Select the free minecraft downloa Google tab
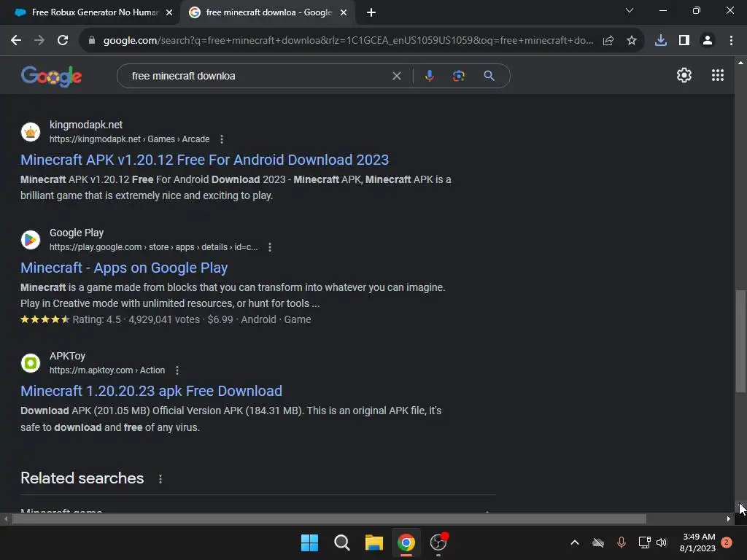747x560 pixels. coord(267,12)
